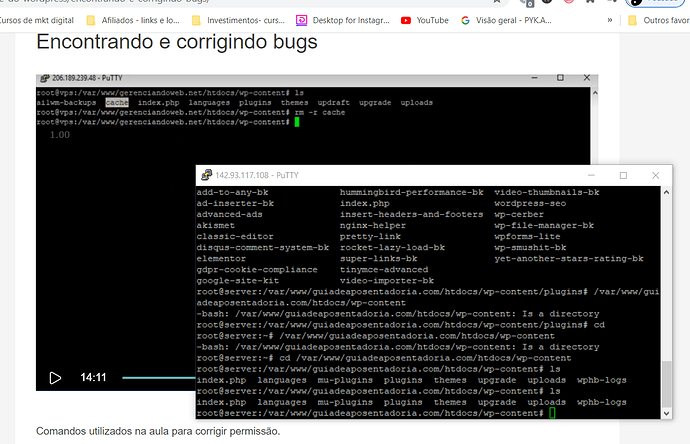Viewport: 690px width, 444px height.
Task: Open the 'Desktop for Instagr...' bookmark
Action: [x=343, y=20]
